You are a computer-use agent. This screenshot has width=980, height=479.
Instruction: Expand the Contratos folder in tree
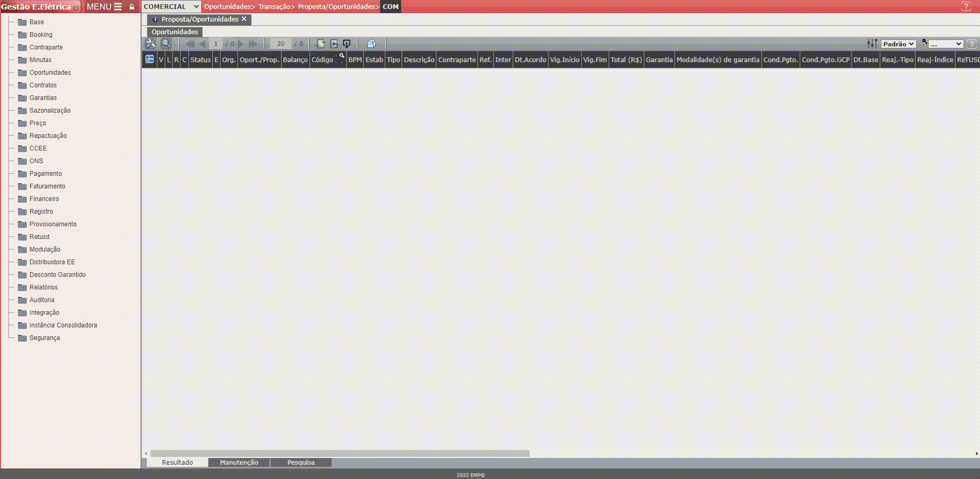(43, 85)
